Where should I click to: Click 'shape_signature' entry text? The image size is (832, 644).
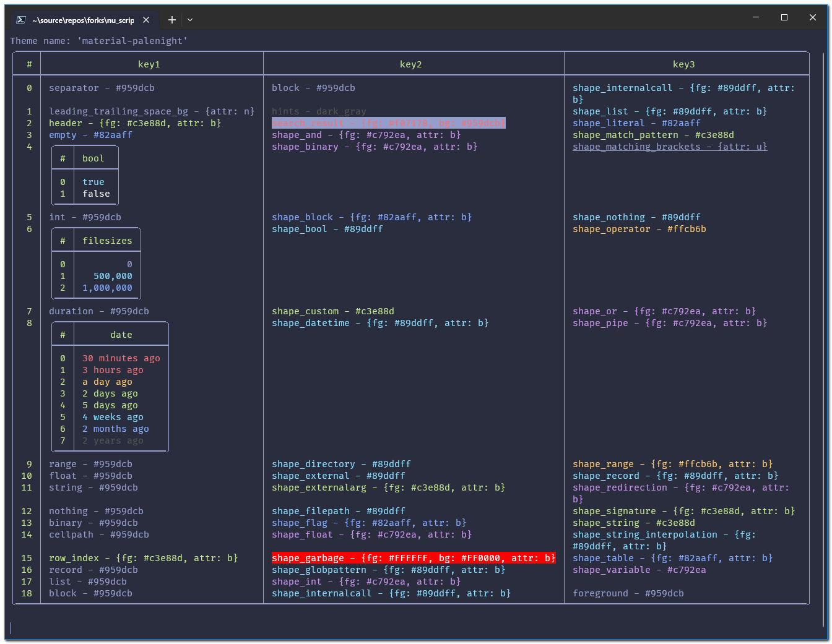point(684,511)
